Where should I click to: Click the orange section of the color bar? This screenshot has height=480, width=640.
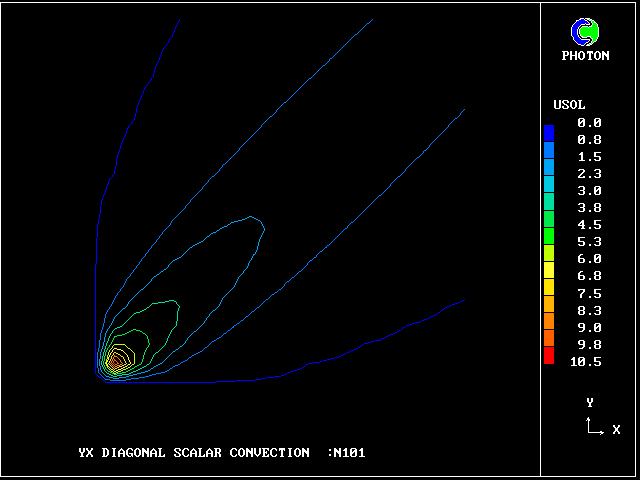click(x=548, y=320)
